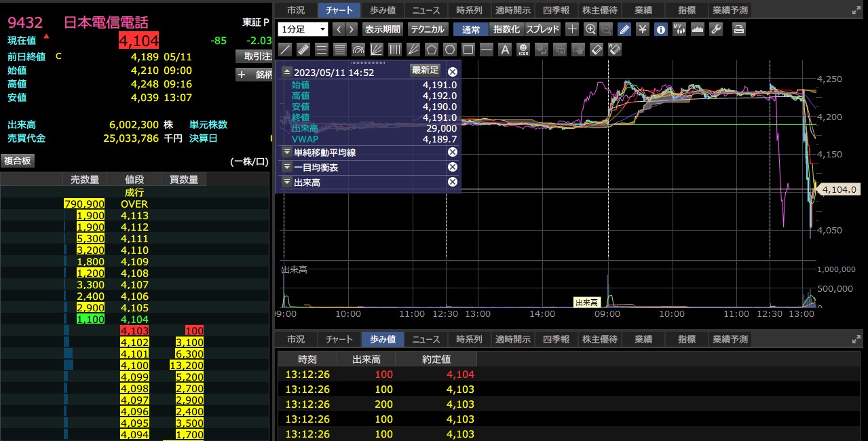
Task: Switch chart mode to 通常
Action: [x=471, y=29]
